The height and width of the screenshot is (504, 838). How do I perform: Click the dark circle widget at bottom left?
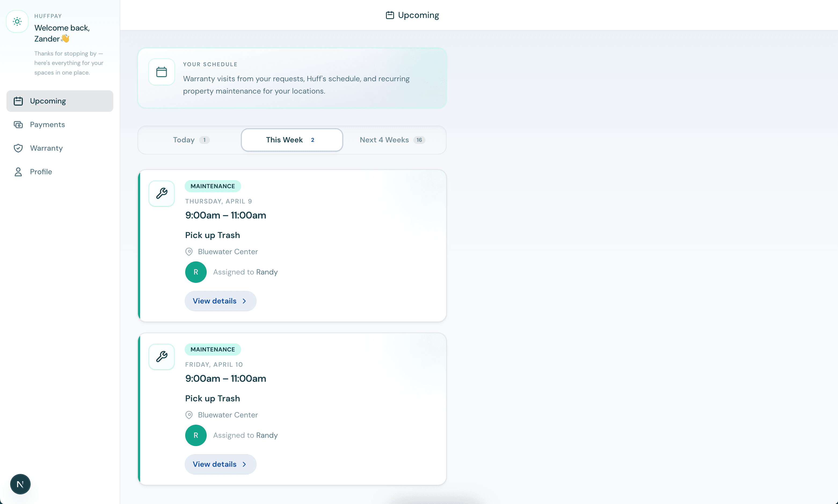(20, 484)
